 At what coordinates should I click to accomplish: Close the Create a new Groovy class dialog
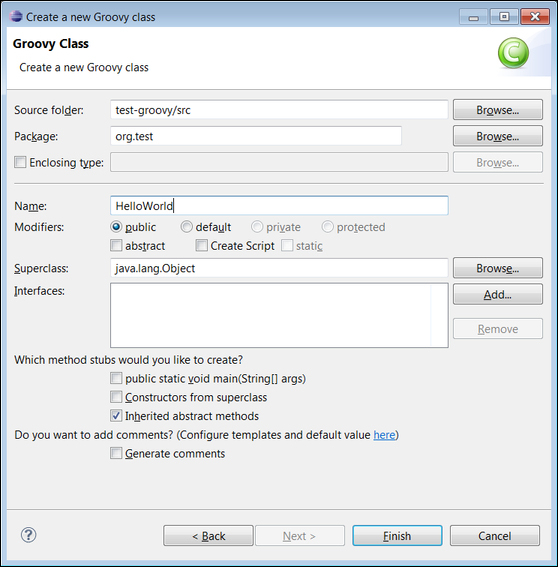[535, 17]
